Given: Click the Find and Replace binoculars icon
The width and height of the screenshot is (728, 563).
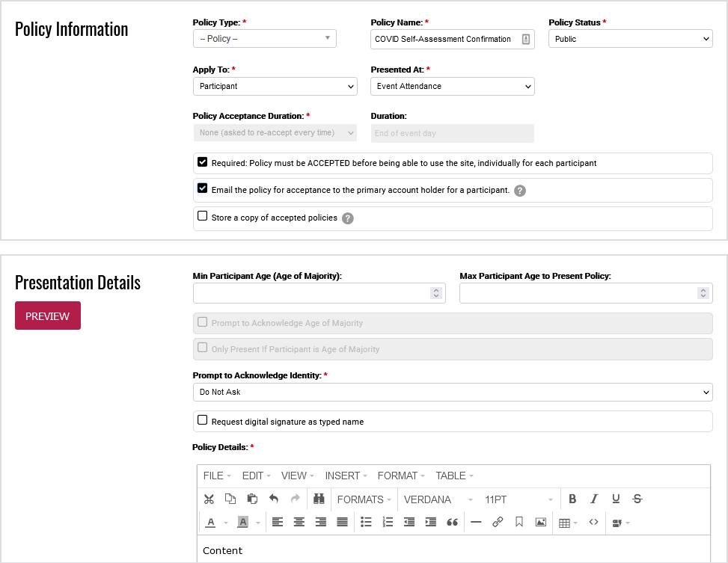Looking at the screenshot, I should coord(318,499).
